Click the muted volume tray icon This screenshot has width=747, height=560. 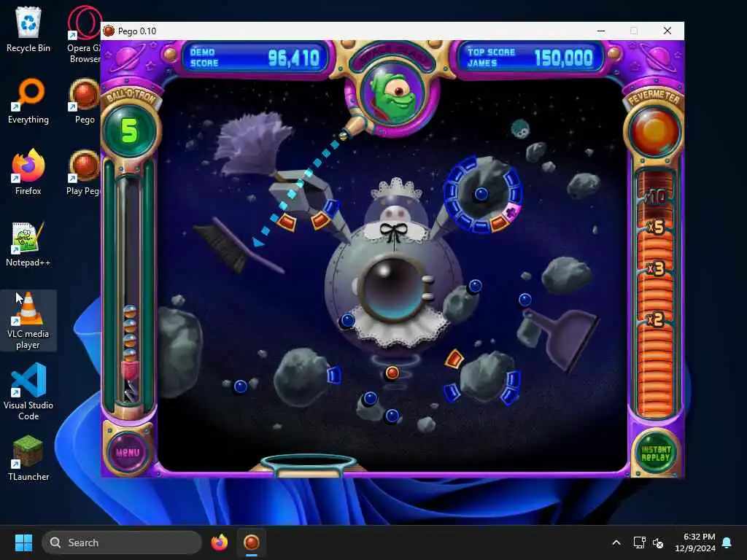point(658,542)
